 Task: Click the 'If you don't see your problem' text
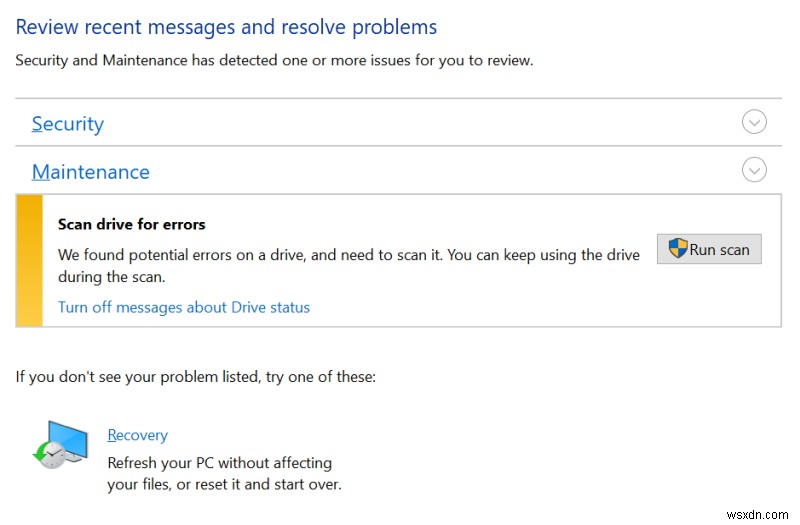(195, 377)
